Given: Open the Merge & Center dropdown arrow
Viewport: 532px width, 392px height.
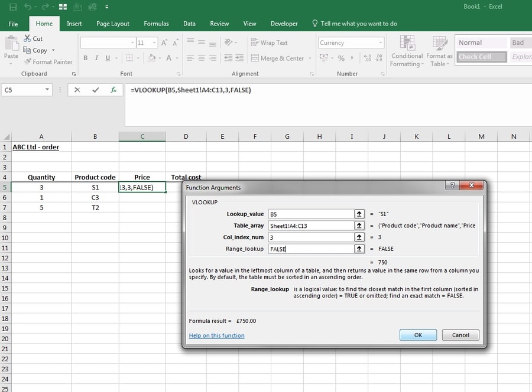Looking at the screenshot, I should 310,58.
